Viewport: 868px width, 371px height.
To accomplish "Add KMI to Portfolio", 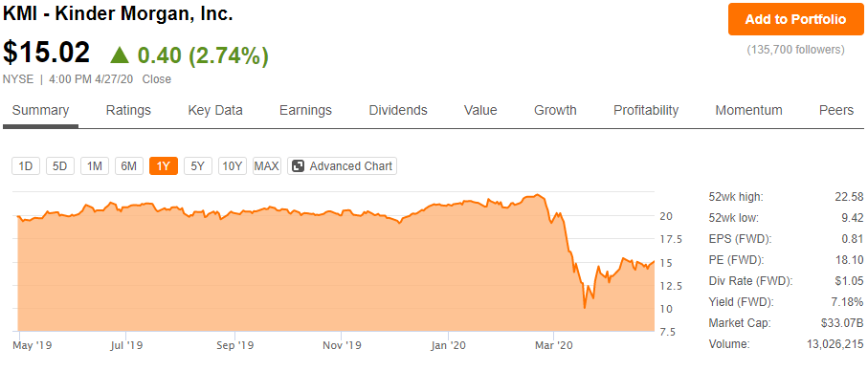I will (795, 19).
